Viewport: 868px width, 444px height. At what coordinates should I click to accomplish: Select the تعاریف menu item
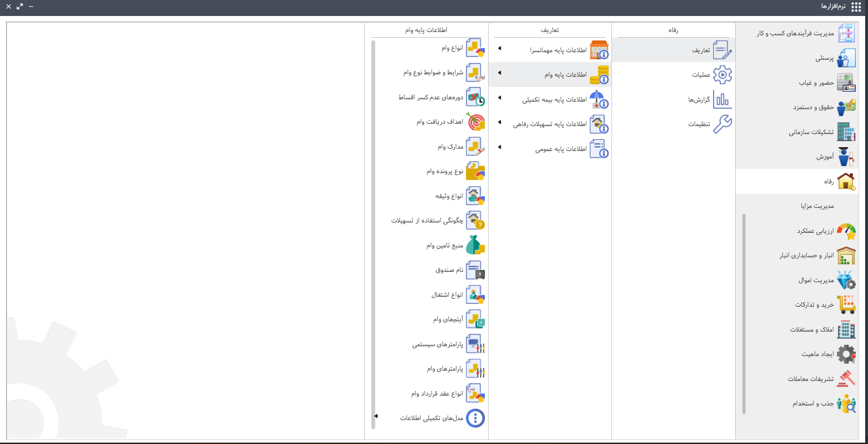(700, 50)
